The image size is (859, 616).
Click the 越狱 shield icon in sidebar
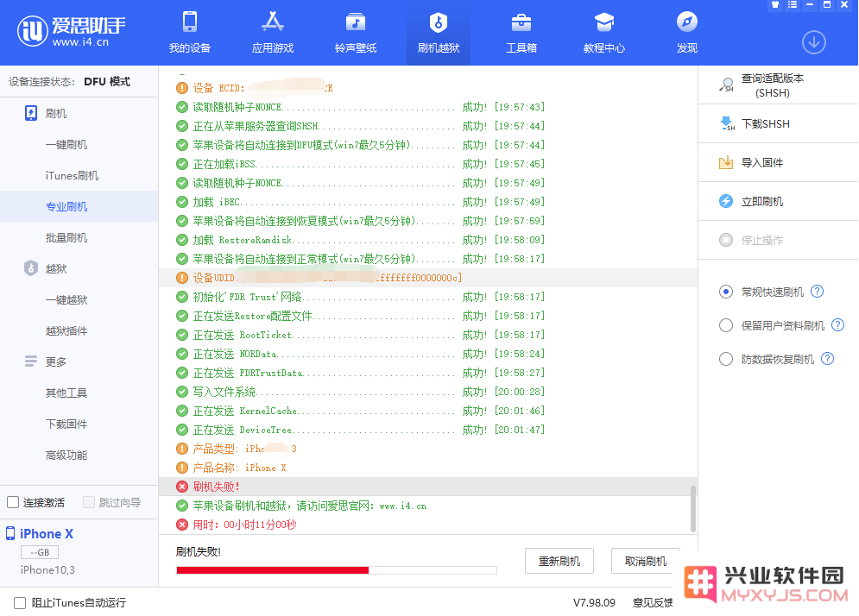coord(31,268)
